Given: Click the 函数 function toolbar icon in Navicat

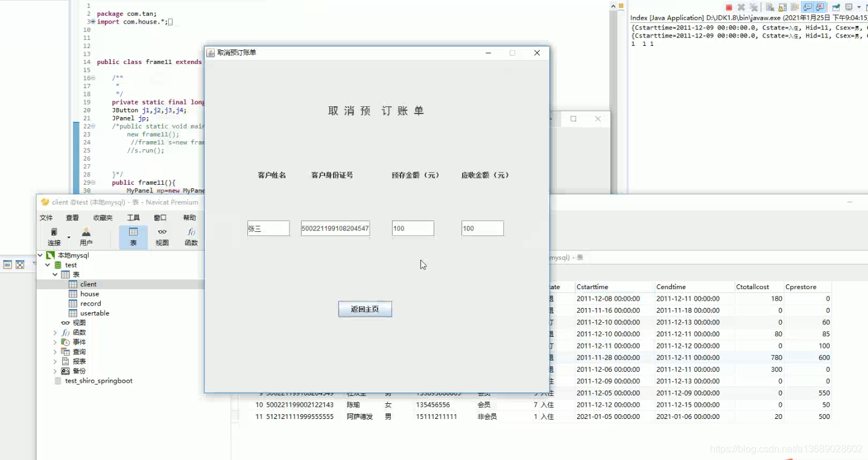Looking at the screenshot, I should (x=191, y=237).
